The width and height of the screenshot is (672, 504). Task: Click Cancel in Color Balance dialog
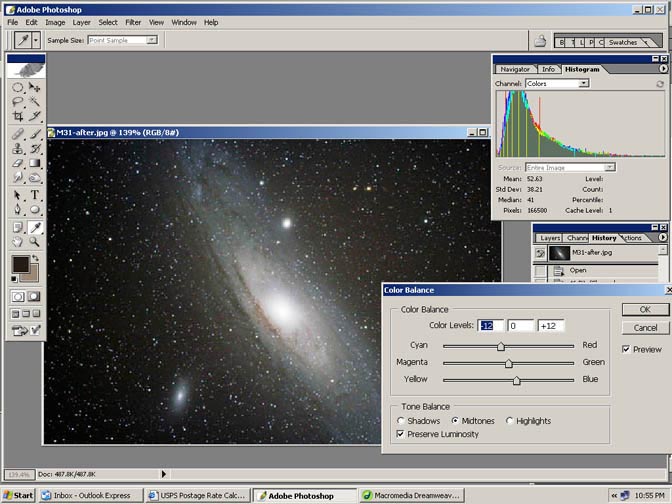click(x=645, y=328)
